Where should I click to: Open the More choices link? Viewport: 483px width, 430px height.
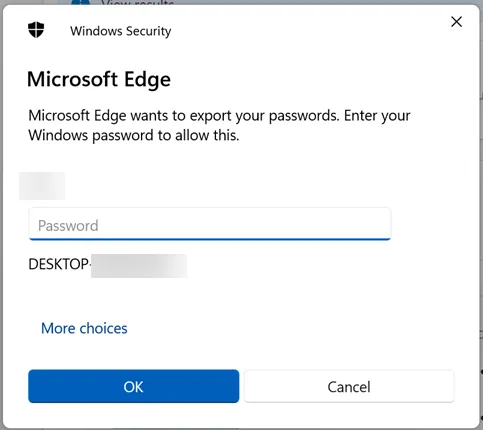coord(84,328)
